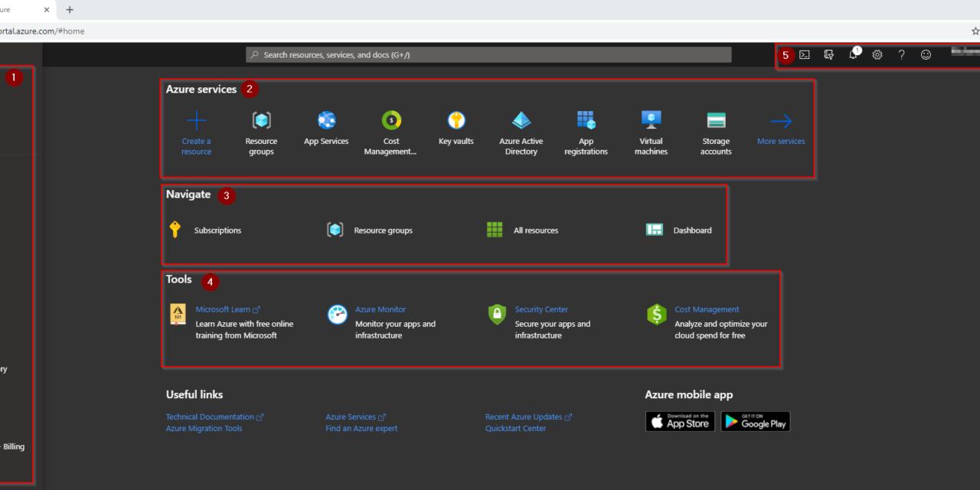
Task: Open Storage accounts service
Action: coord(716,121)
